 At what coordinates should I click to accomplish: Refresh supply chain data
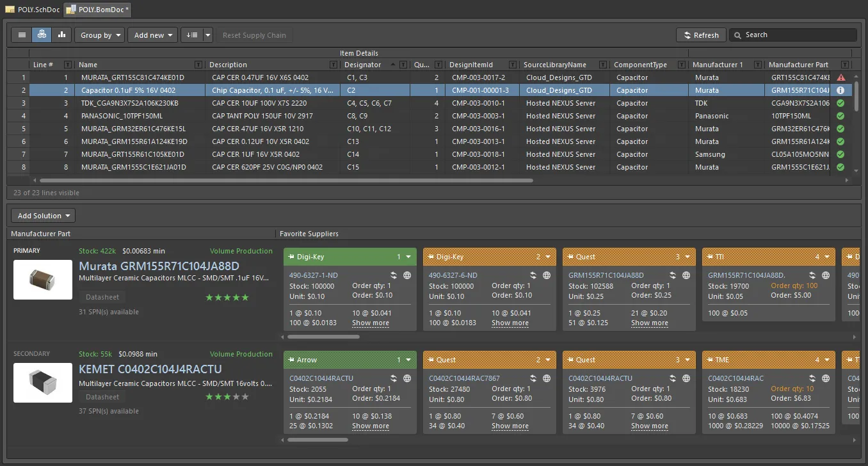tap(701, 35)
